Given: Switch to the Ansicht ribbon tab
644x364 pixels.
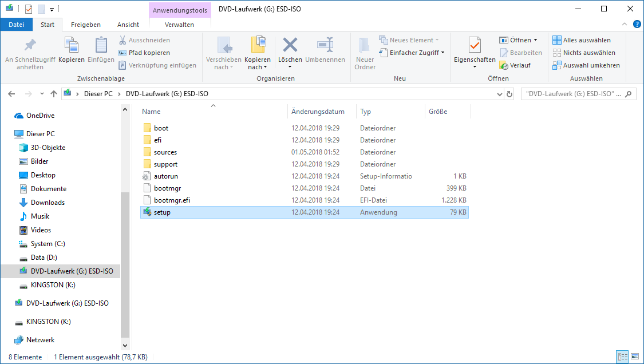Looking at the screenshot, I should [128, 25].
